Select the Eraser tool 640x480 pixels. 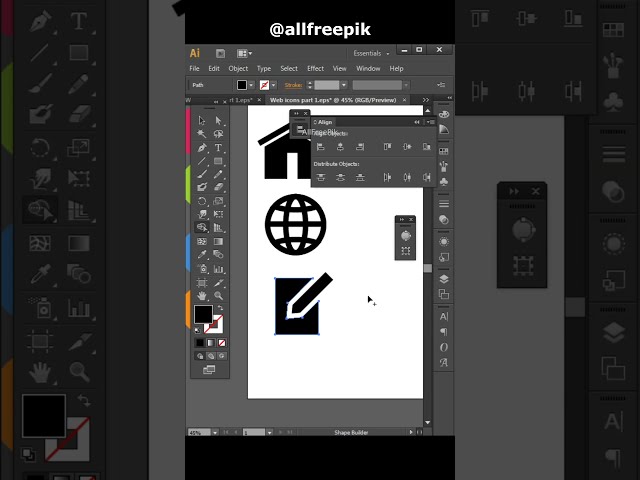point(218,187)
